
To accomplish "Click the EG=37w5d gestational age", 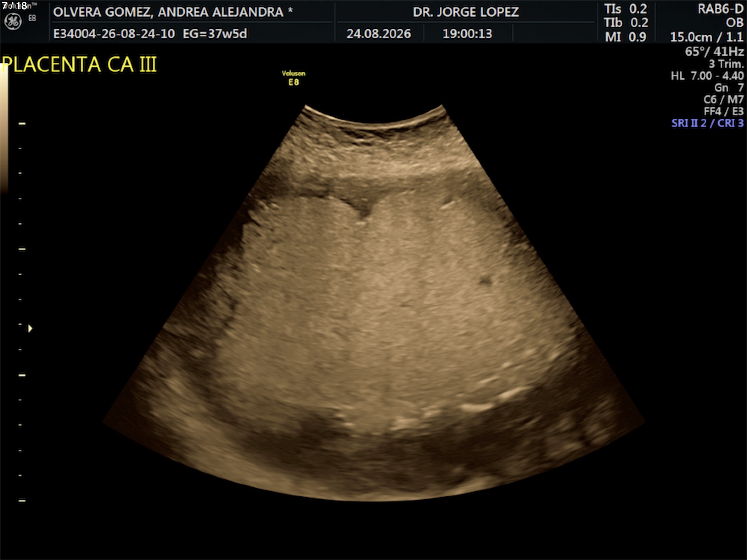I will click(215, 34).
